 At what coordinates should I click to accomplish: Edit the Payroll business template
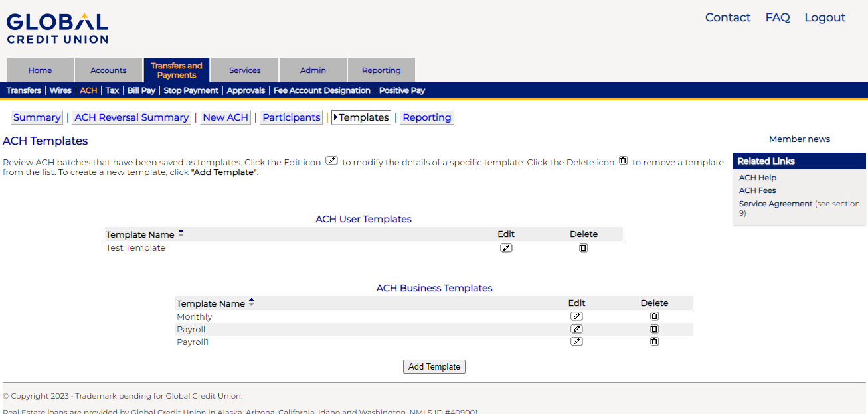tap(576, 329)
